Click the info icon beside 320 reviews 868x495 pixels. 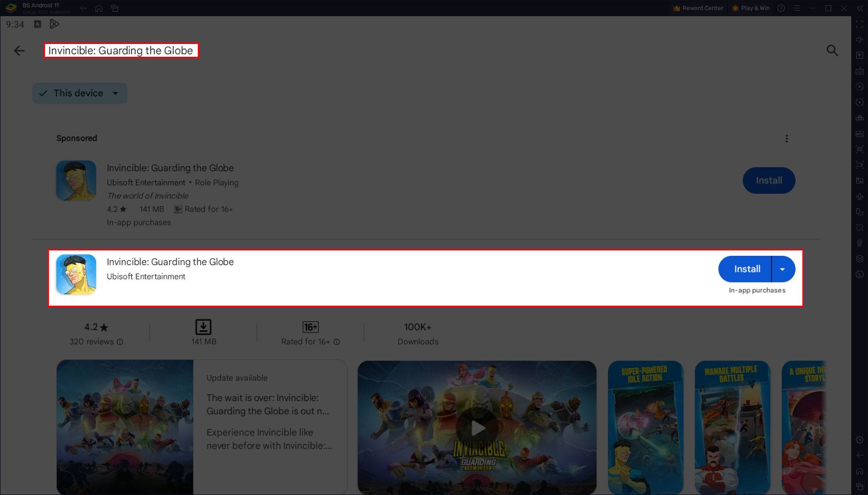pos(120,342)
